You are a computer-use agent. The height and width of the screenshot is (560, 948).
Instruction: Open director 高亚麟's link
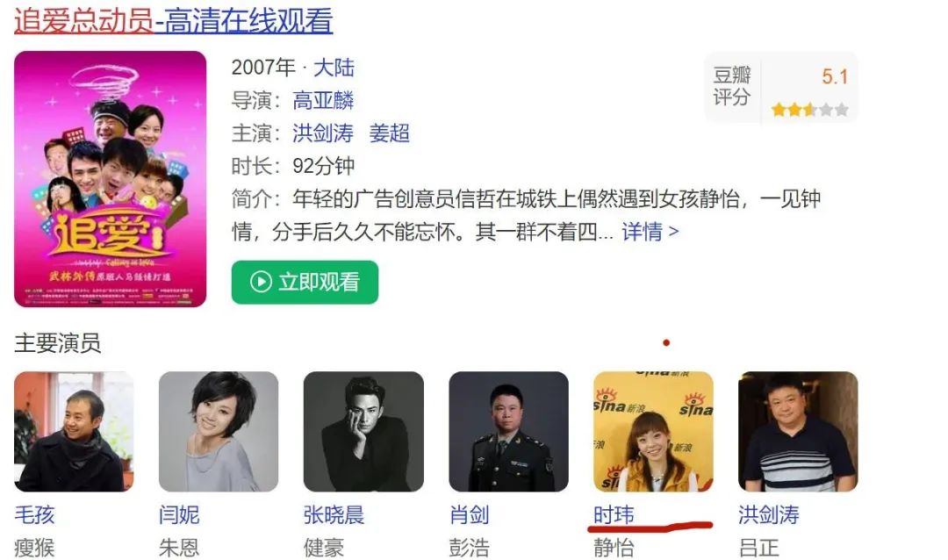click(x=323, y=100)
